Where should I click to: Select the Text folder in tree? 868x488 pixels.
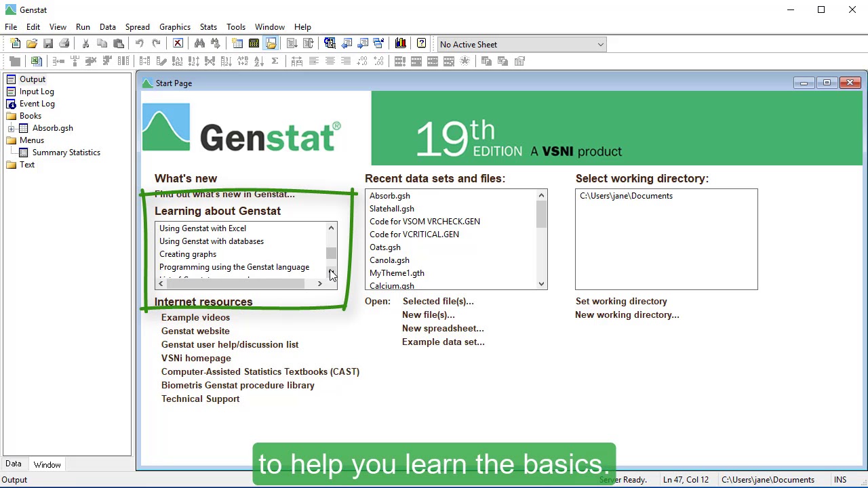point(27,165)
